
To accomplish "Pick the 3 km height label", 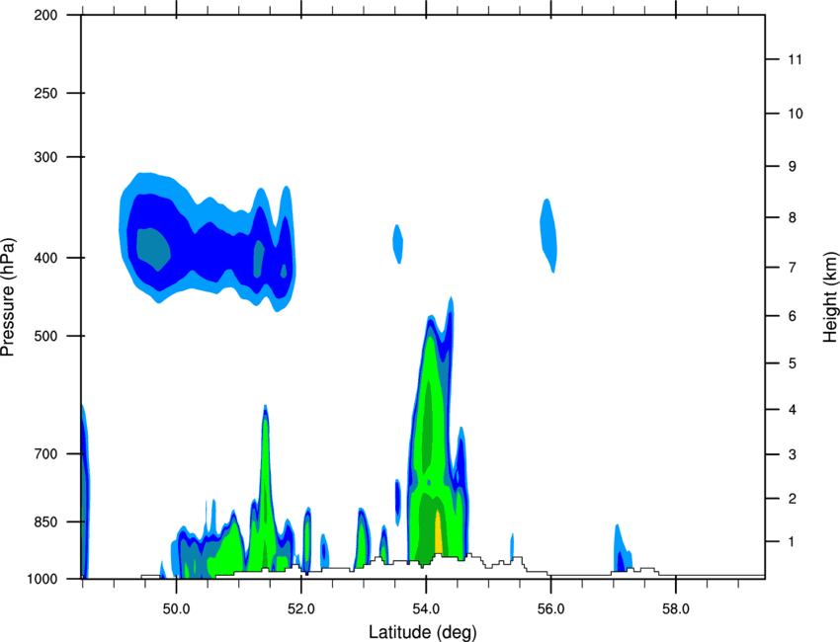I will tap(793, 454).
